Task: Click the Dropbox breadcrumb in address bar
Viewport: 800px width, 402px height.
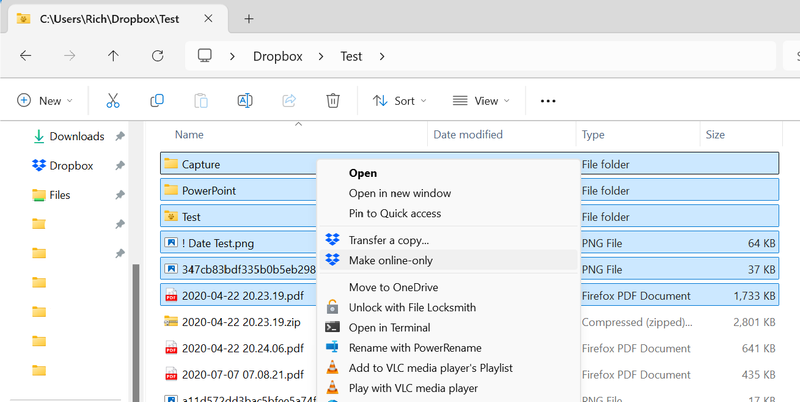Action: point(277,56)
